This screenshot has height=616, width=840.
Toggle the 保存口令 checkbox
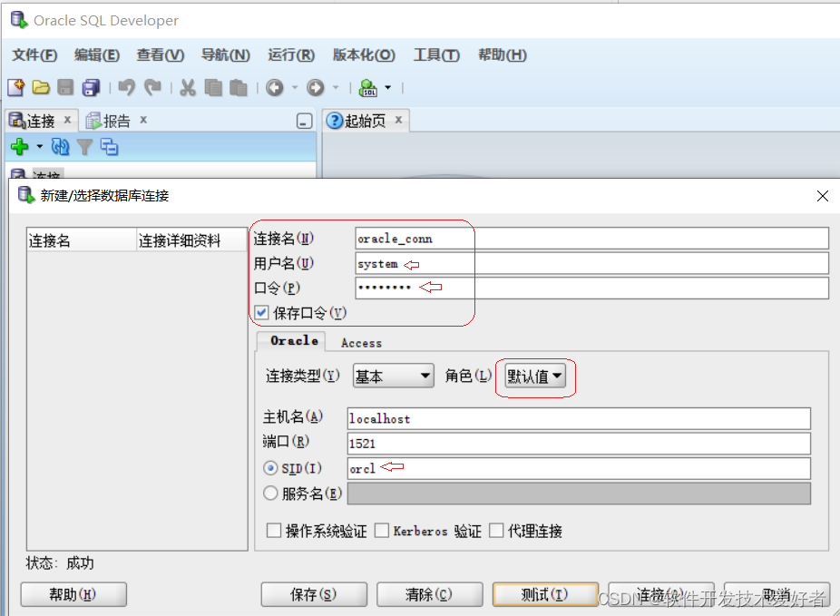pos(261,312)
